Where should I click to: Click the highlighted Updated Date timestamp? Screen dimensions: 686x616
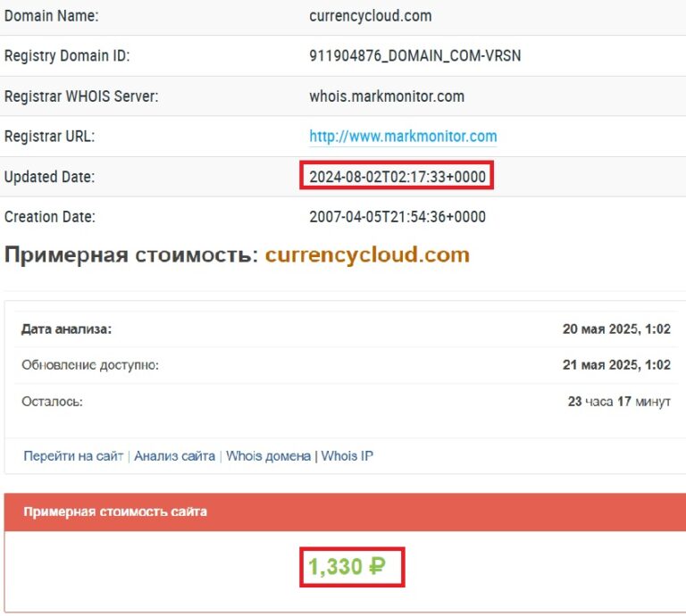(x=397, y=177)
